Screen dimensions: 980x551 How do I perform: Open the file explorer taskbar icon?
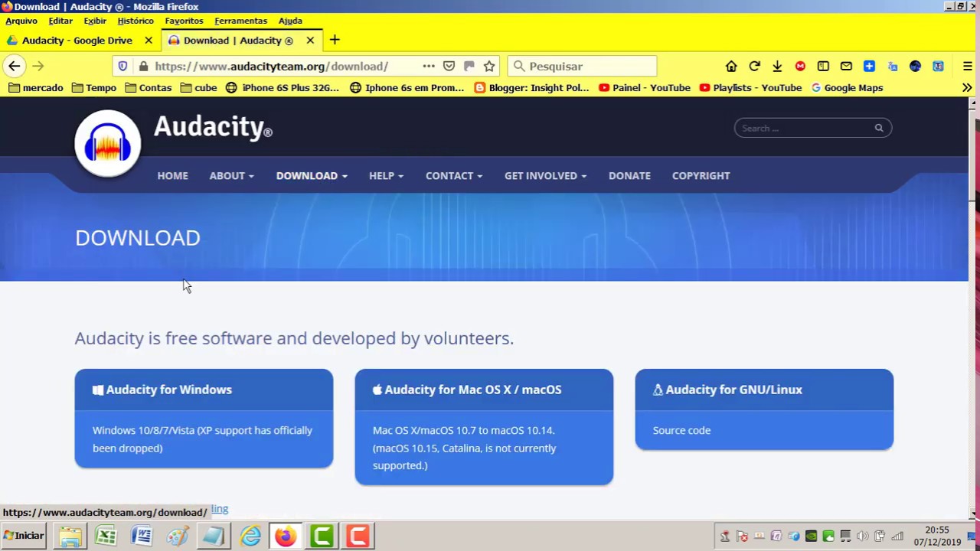[70, 536]
